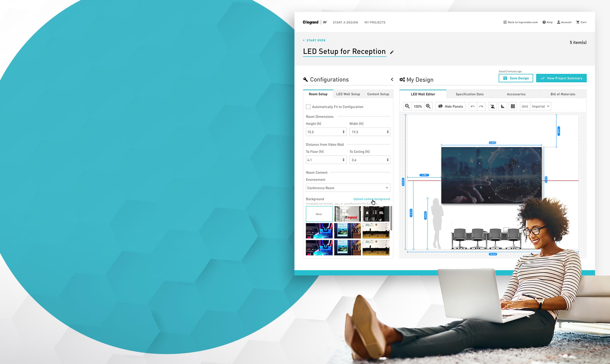Expand the Environment Conference Room dropdown

[348, 188]
